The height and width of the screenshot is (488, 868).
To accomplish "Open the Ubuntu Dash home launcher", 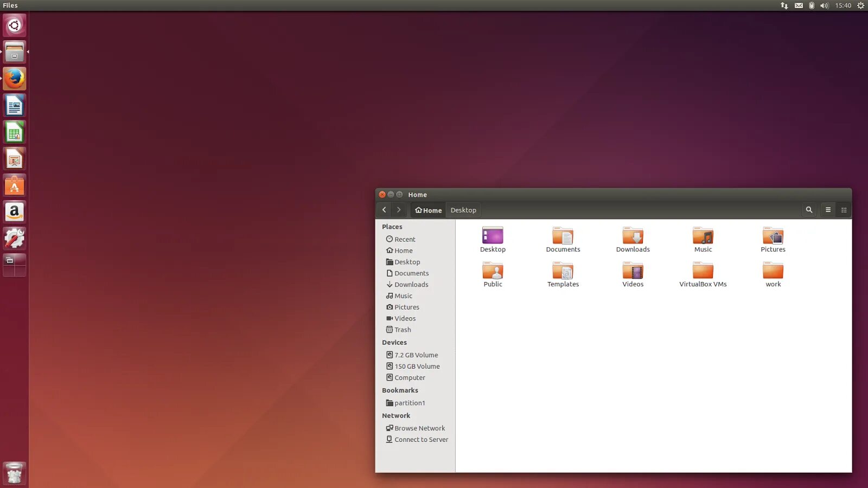I will [x=15, y=25].
